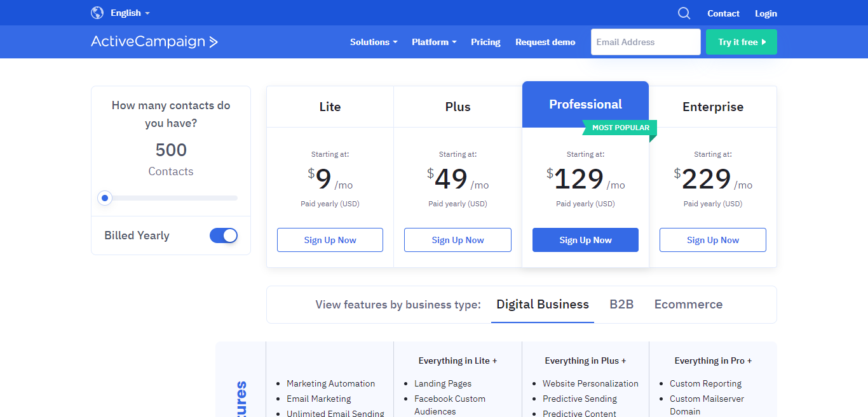The width and height of the screenshot is (868, 417).
Task: Expand the Solutions menu
Action: (x=374, y=42)
